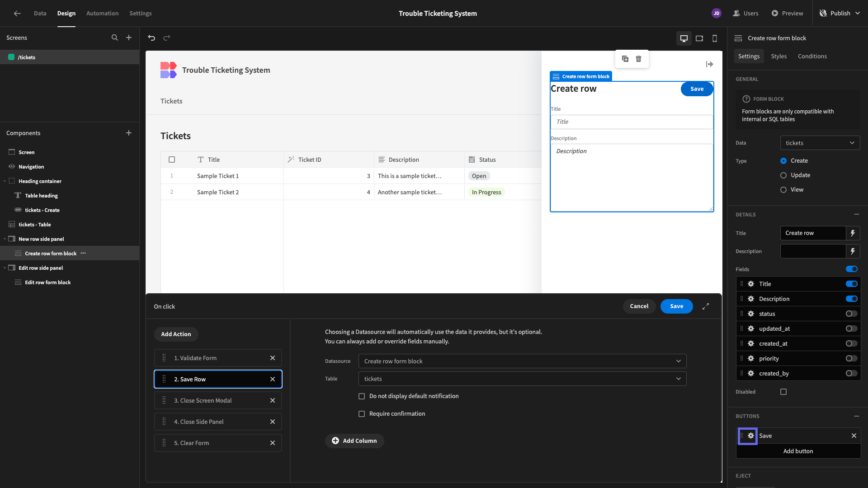
Task: Open Title binding lightning icon
Action: (853, 233)
